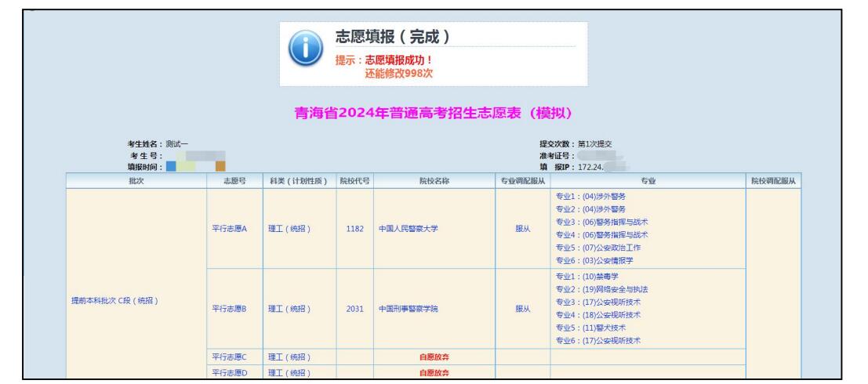Screen dimensions: 868x384
Task: Click '专业5：(11)警犬技术' entry
Action: point(591,328)
